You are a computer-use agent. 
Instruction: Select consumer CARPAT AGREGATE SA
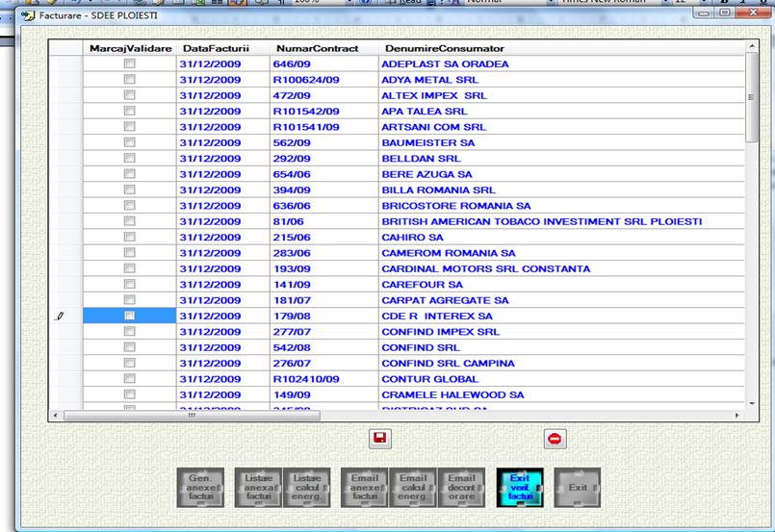(x=445, y=300)
